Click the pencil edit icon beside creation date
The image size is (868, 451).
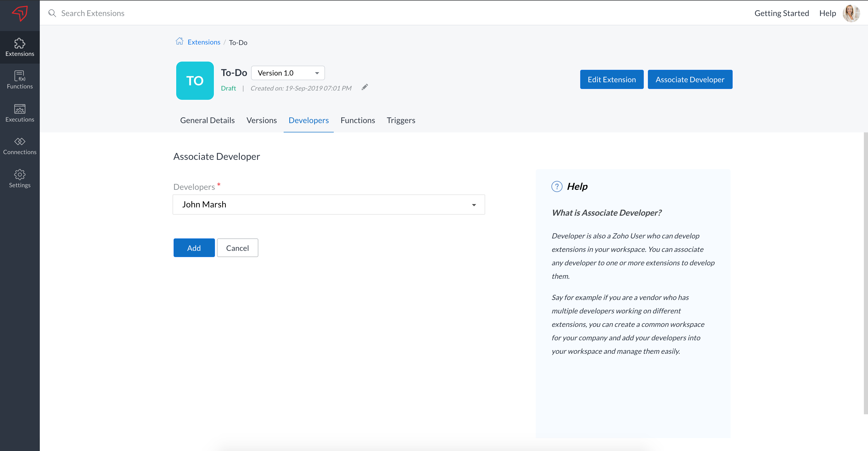click(365, 87)
